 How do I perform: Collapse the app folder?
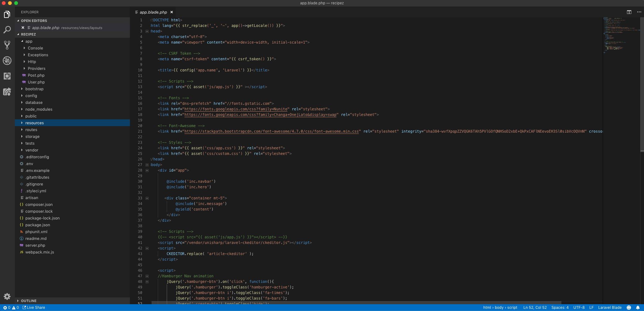tap(72, 41)
